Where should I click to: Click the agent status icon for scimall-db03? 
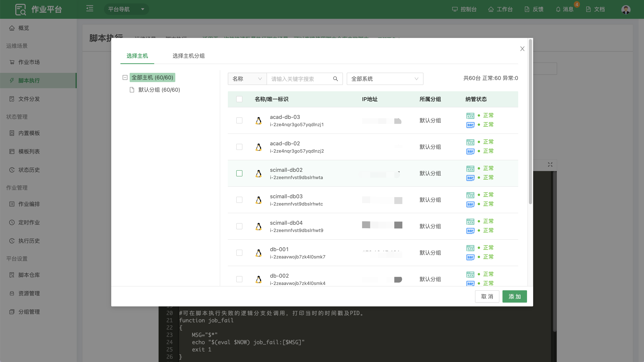[x=470, y=195]
